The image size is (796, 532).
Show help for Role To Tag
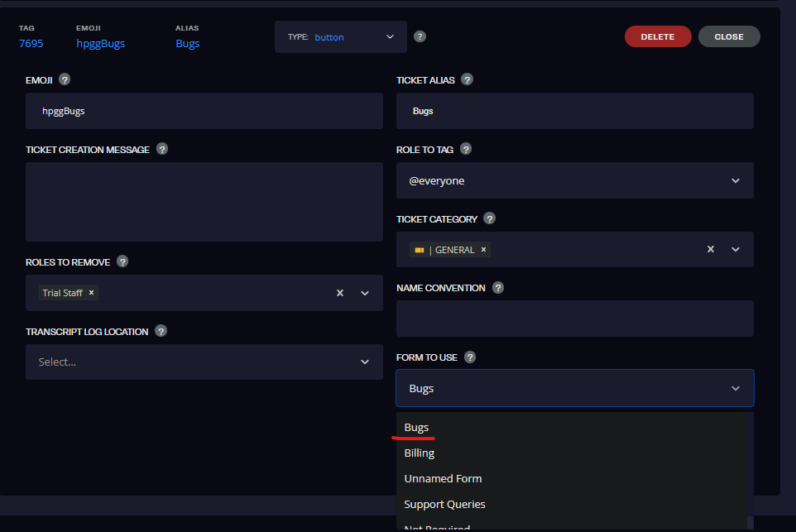466,149
